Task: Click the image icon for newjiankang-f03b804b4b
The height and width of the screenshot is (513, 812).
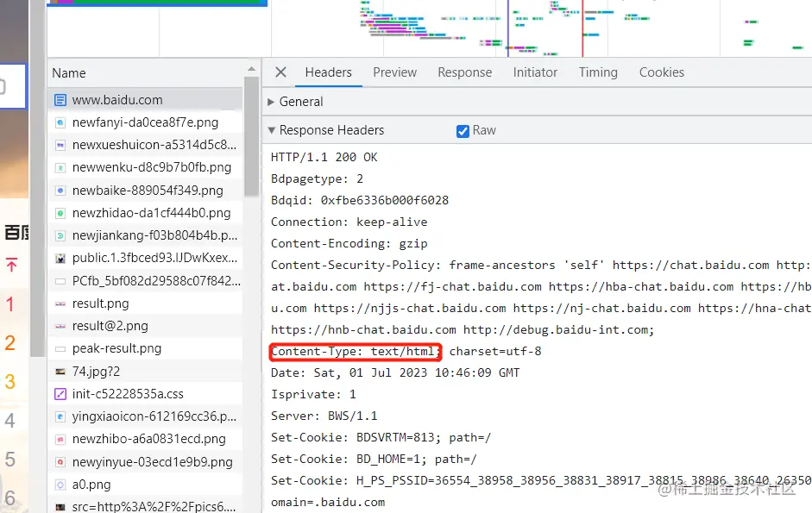Action: (x=60, y=235)
